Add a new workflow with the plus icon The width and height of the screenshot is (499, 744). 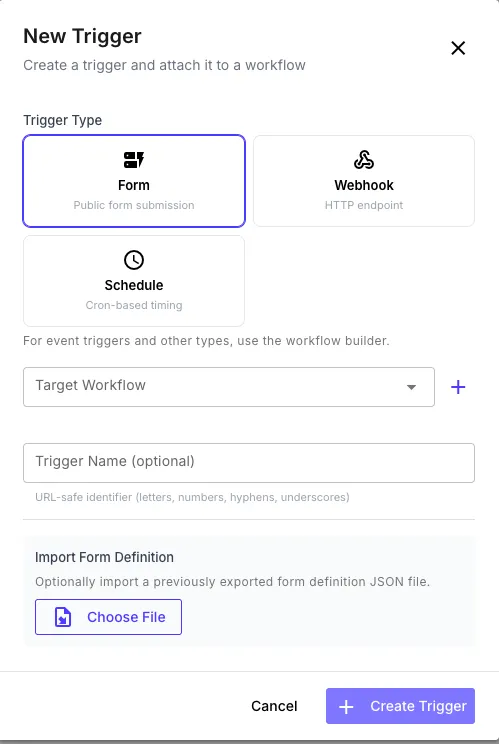458,387
